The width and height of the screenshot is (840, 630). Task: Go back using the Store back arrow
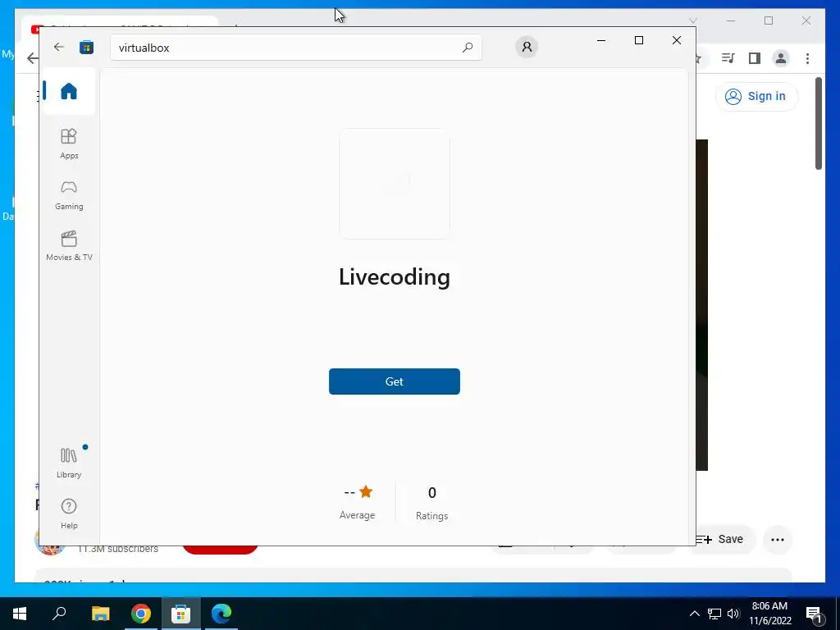59,47
